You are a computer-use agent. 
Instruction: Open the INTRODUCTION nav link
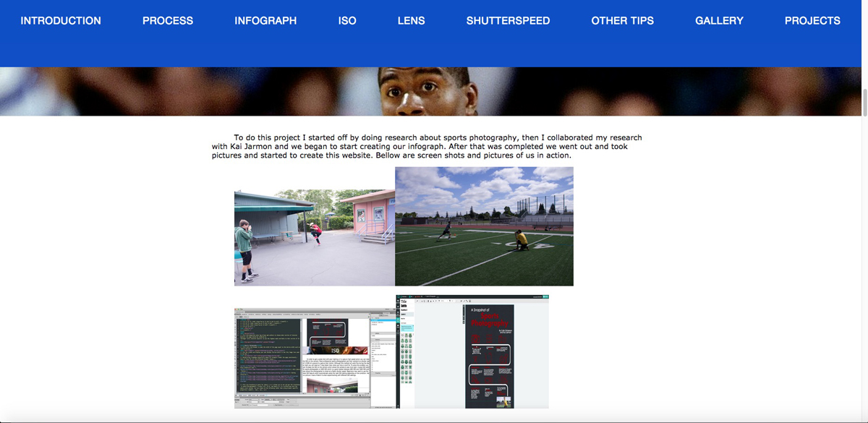[61, 21]
